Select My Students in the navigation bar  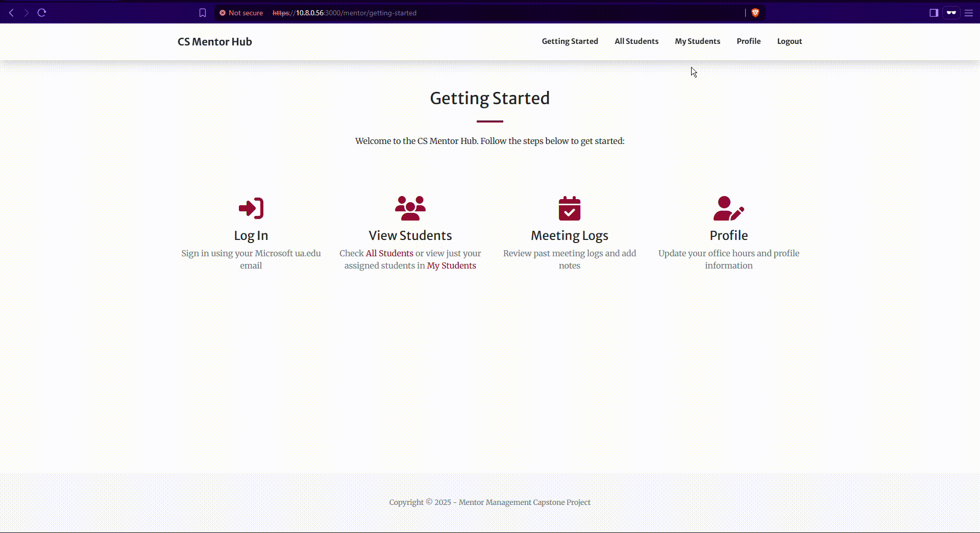[x=697, y=41]
